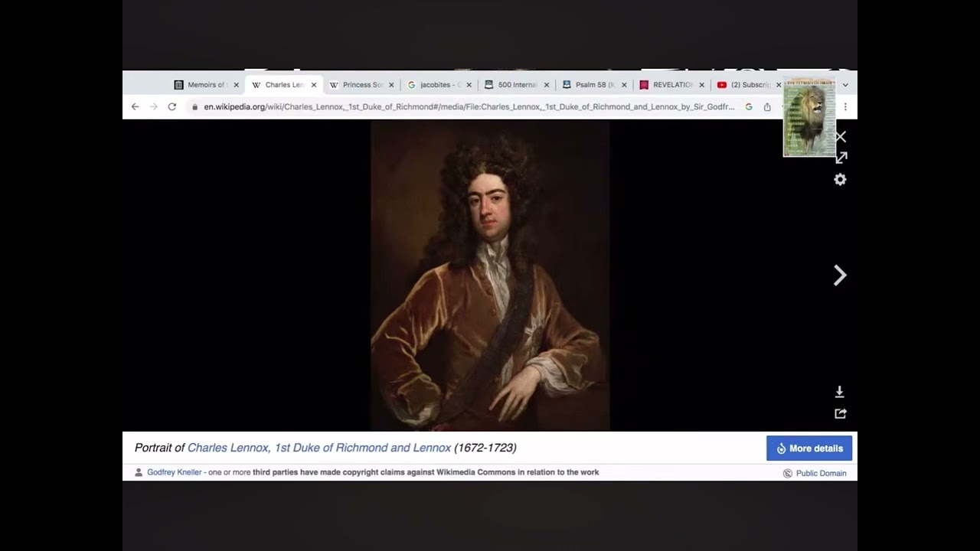980x551 pixels.
Task: Switch to the Charles Lennox tab
Action: [x=283, y=85]
